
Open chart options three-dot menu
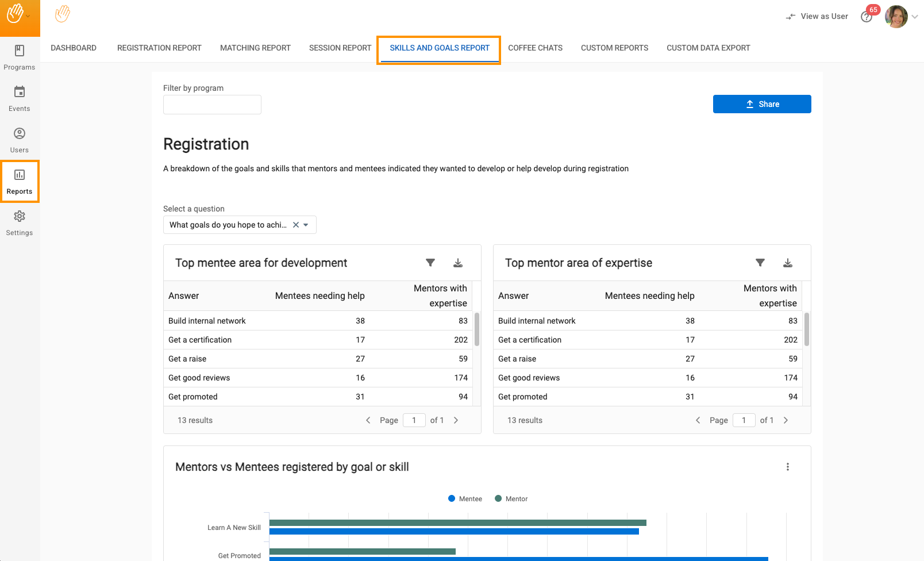788,467
